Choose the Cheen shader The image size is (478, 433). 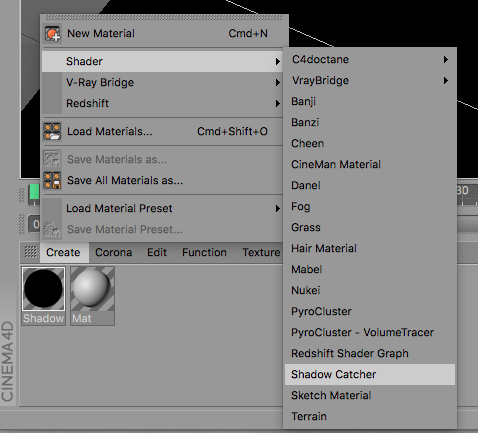point(370,143)
